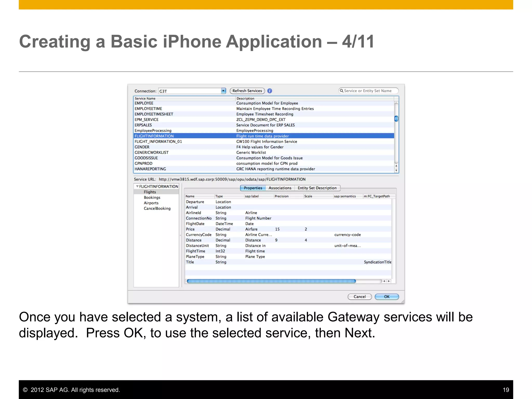The height and width of the screenshot is (399, 532).
Task: Click the window resize grip icon
Action: click(403, 302)
